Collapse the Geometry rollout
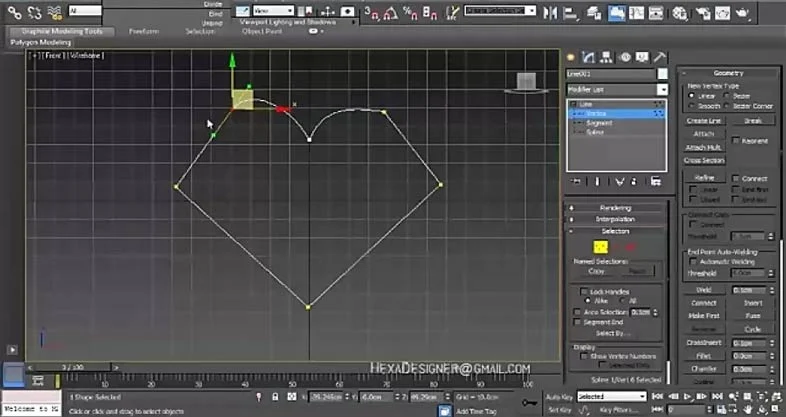Viewport: 786px width, 417px height. tap(728, 73)
